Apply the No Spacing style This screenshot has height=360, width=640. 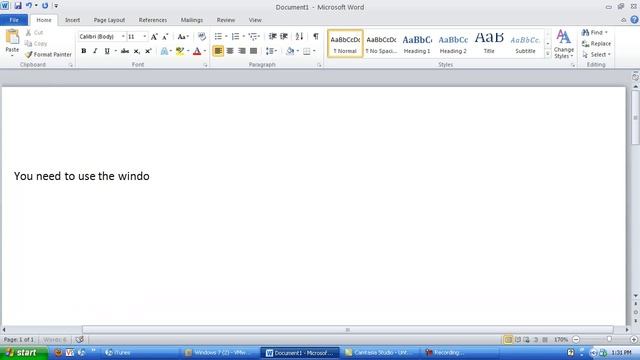[x=381, y=44]
